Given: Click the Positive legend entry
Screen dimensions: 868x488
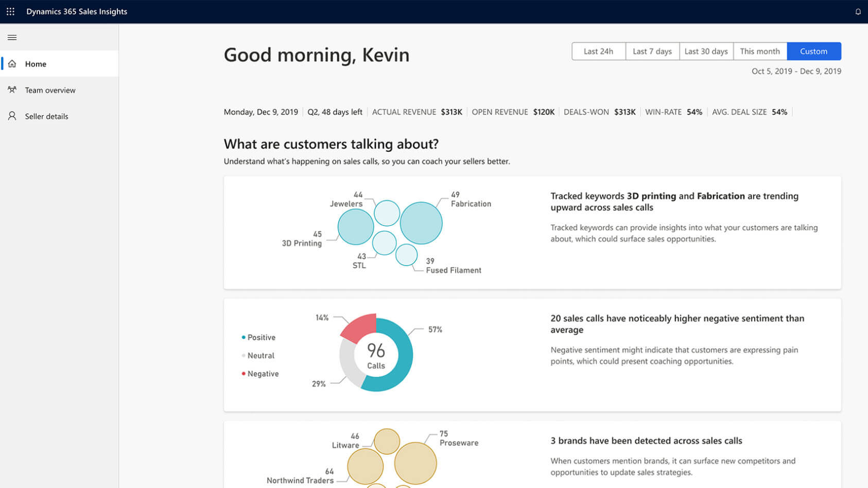Looking at the screenshot, I should [x=258, y=338].
